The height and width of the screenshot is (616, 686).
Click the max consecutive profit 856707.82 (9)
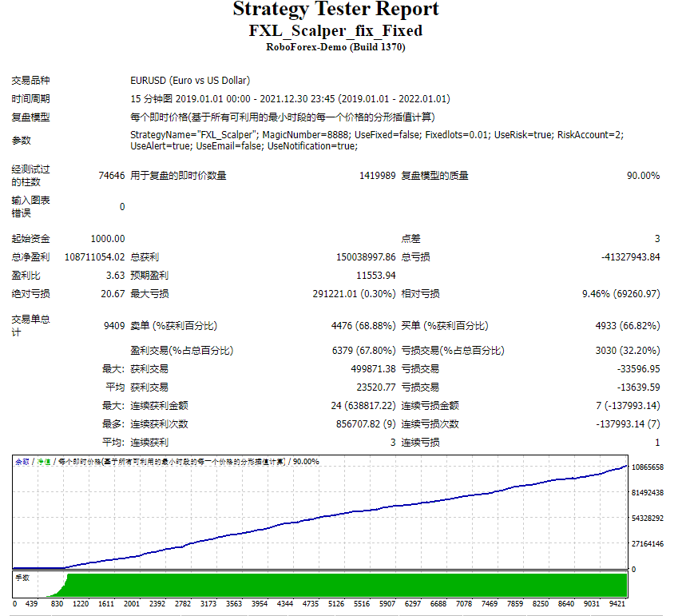point(366,424)
